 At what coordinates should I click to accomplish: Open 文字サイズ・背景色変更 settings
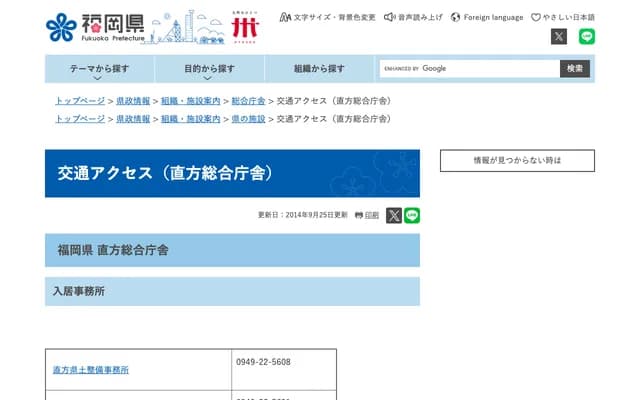click(327, 17)
